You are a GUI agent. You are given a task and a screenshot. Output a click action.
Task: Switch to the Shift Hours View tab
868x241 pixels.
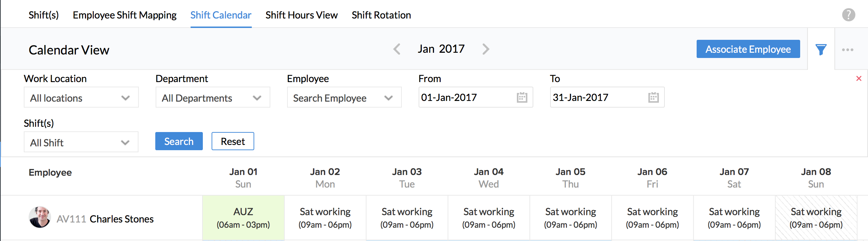point(301,15)
